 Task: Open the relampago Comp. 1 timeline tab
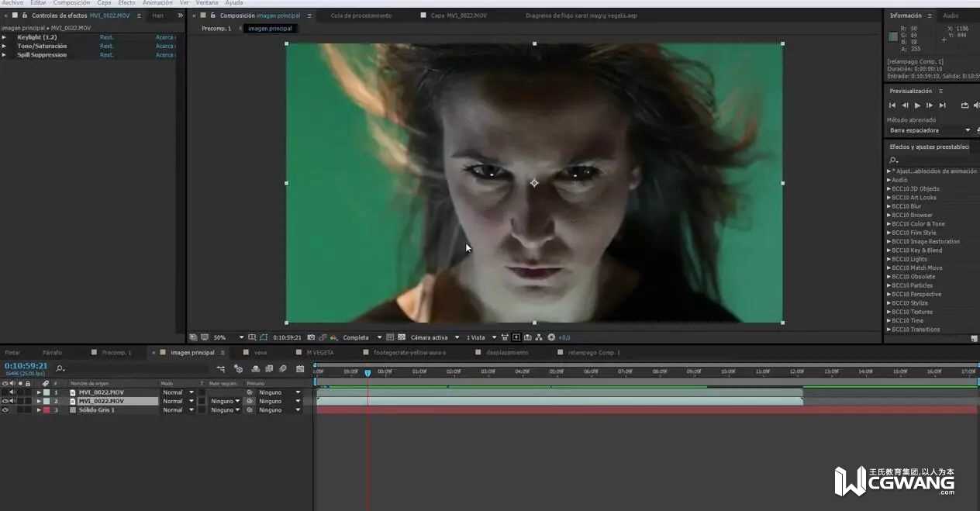pos(592,353)
